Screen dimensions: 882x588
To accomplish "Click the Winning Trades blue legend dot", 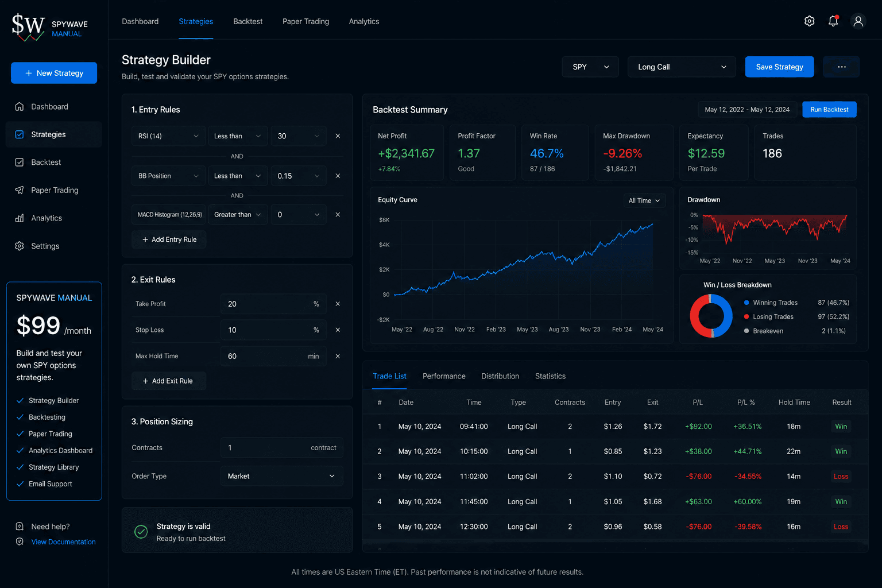I will (746, 303).
